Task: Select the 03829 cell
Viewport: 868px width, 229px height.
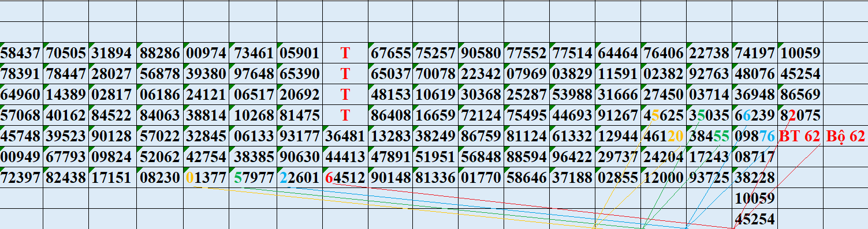Action: (572, 74)
